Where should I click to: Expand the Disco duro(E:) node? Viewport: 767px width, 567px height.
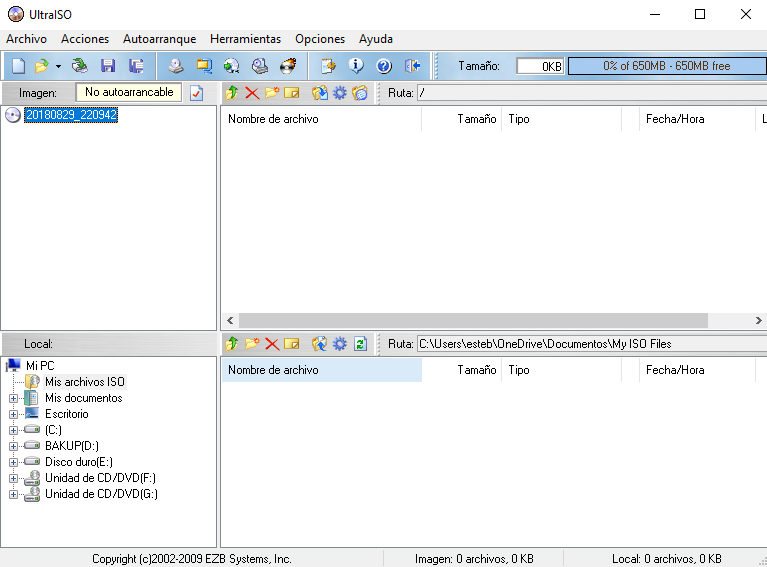[13, 462]
